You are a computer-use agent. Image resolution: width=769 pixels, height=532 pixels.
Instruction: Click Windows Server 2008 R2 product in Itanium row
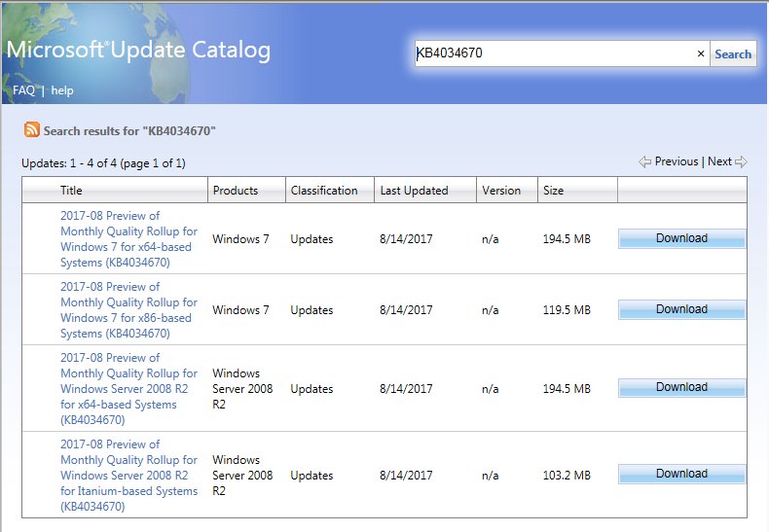point(242,476)
